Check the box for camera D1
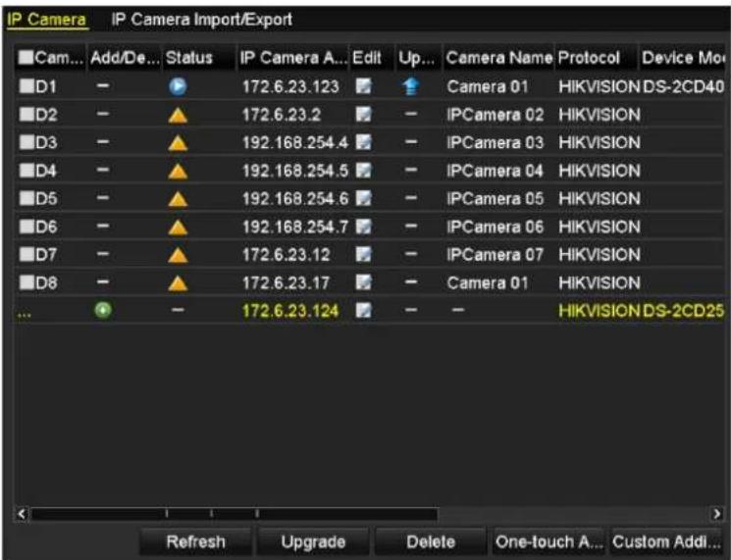Screen dimensions: 731x560 click(x=26, y=85)
